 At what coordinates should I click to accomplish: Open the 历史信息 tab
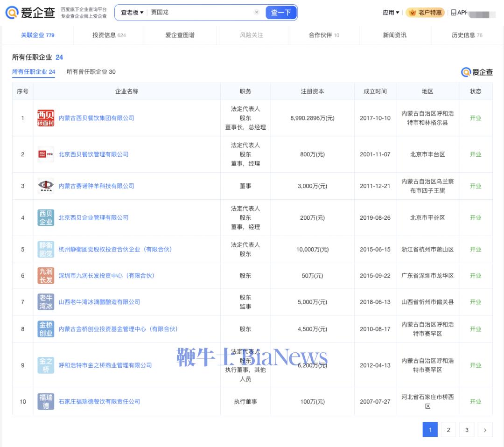pyautogui.click(x=467, y=35)
